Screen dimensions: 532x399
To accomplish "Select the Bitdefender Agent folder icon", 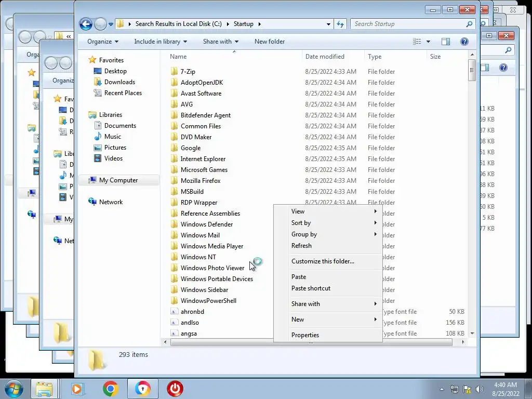I will (174, 115).
